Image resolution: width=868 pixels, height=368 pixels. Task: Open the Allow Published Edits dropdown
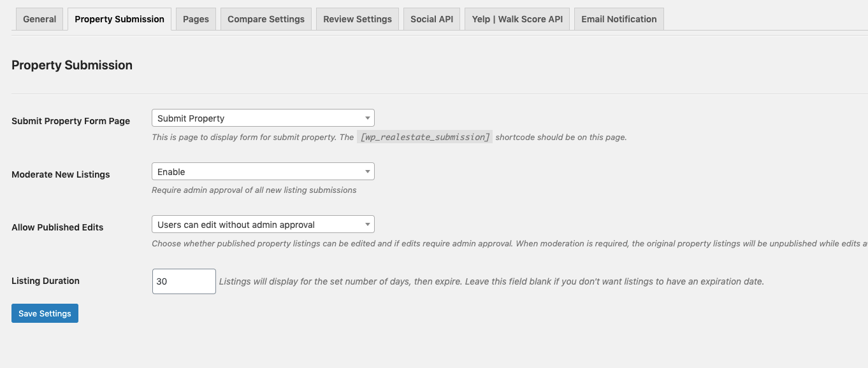[x=263, y=224]
